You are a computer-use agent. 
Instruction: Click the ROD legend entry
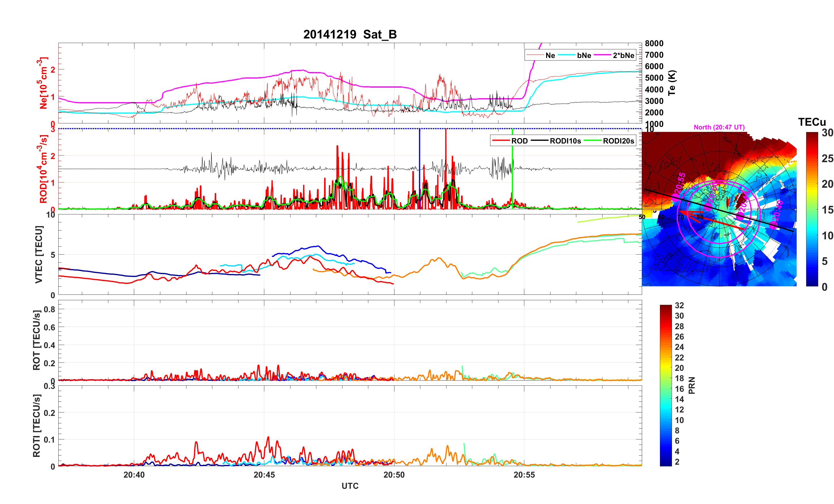click(x=519, y=141)
